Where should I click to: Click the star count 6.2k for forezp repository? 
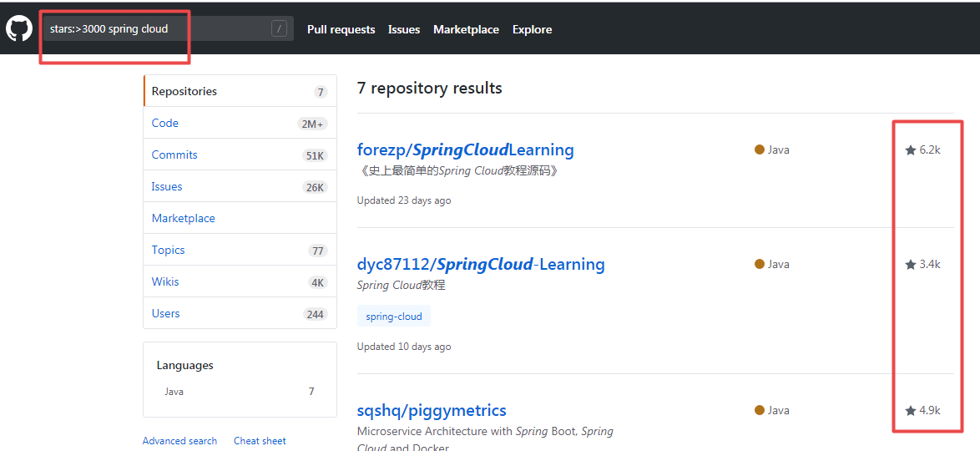[x=922, y=150]
